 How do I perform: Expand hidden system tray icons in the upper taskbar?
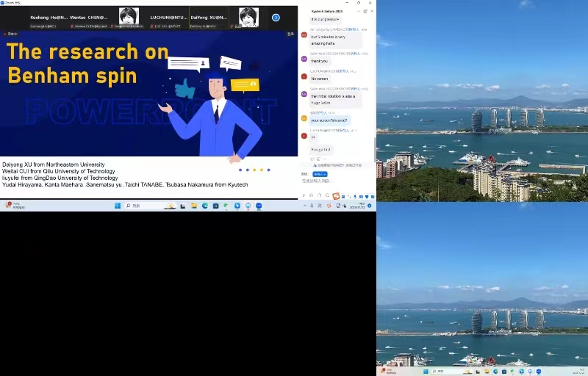click(x=305, y=206)
